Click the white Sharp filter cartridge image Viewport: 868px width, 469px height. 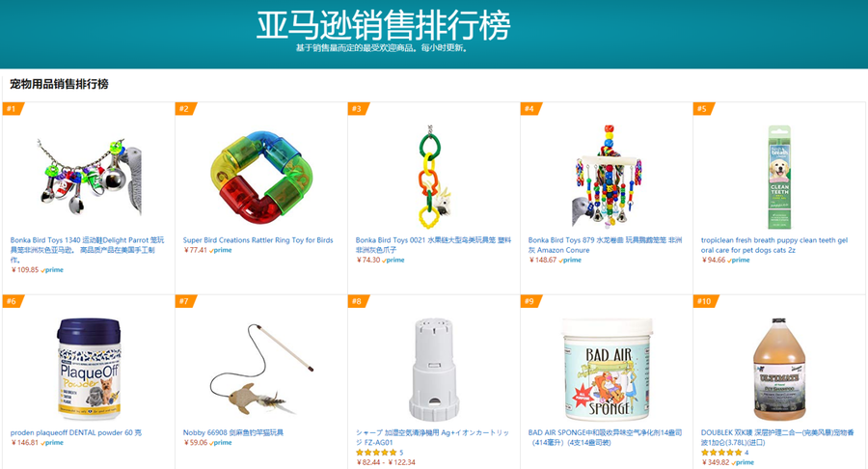pyautogui.click(x=434, y=370)
